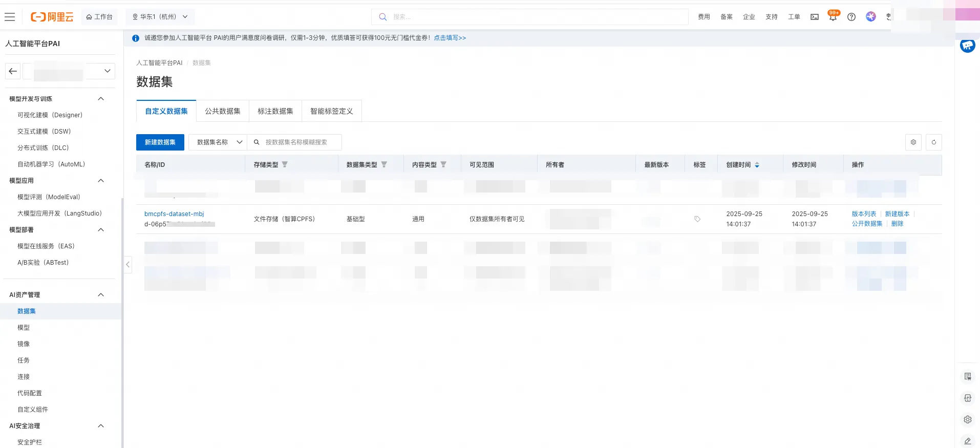This screenshot has width=980, height=448.
Task: Open 模型评测（ModelEval）
Action: [x=49, y=197]
